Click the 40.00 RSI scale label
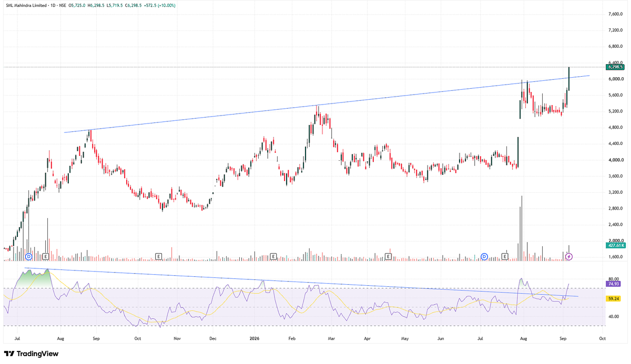The height and width of the screenshot is (364, 631). coord(613,317)
